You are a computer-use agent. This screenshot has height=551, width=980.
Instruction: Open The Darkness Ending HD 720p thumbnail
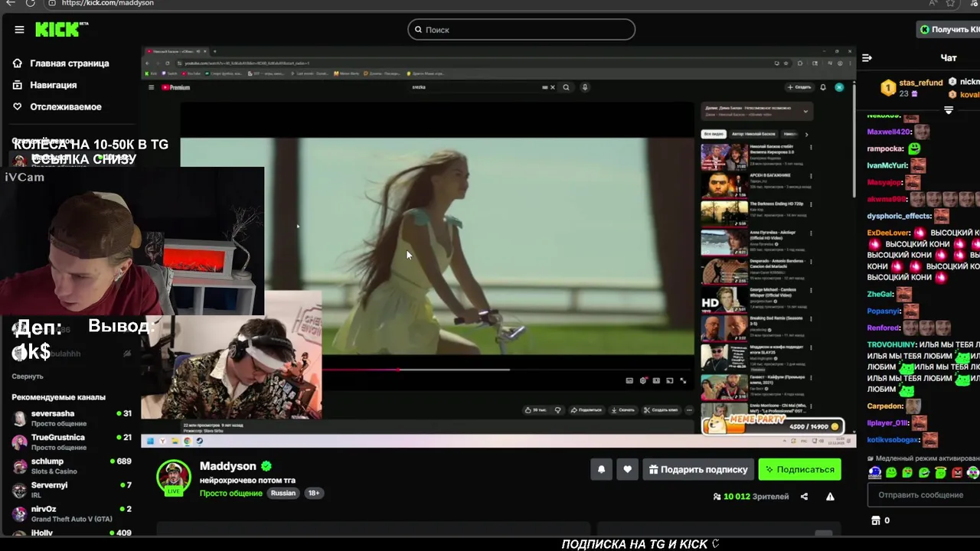tap(724, 214)
